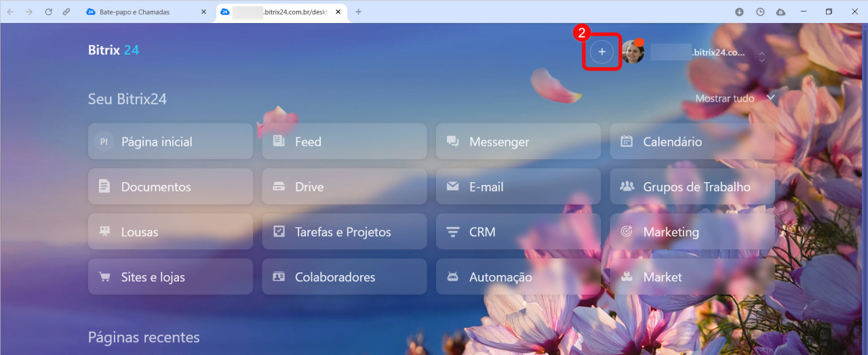Viewport: 868px width, 355px height.
Task: Click the Tarefas e Projetos checkmark icon
Action: (x=278, y=232)
